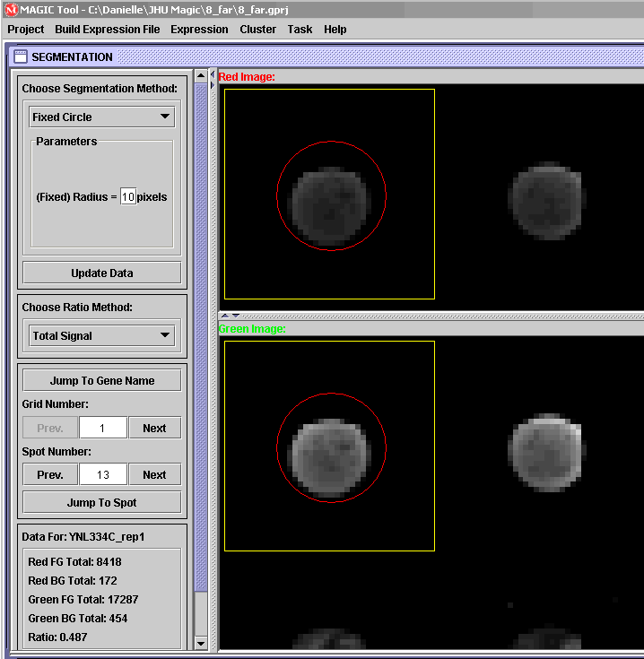Go to next grid using Grid Number Next
Screen dimensions: 644x659
click(154, 428)
